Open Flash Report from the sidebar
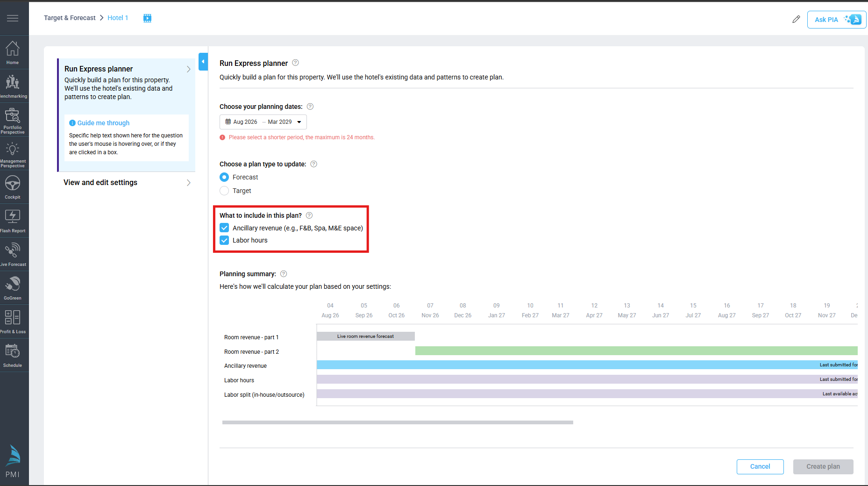The image size is (868, 486). tap(13, 221)
